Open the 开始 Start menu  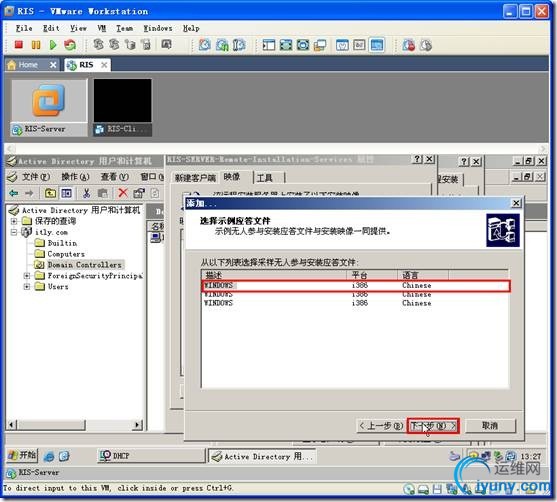click(22, 455)
